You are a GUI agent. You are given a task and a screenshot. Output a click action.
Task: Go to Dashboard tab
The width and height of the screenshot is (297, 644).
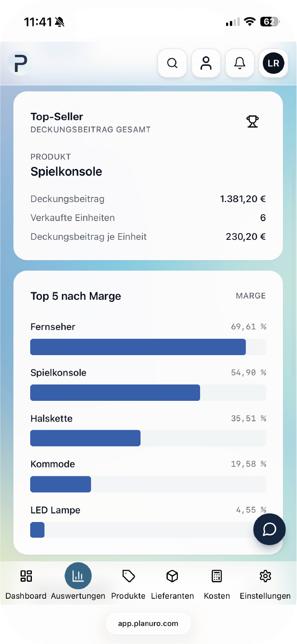[x=26, y=584]
